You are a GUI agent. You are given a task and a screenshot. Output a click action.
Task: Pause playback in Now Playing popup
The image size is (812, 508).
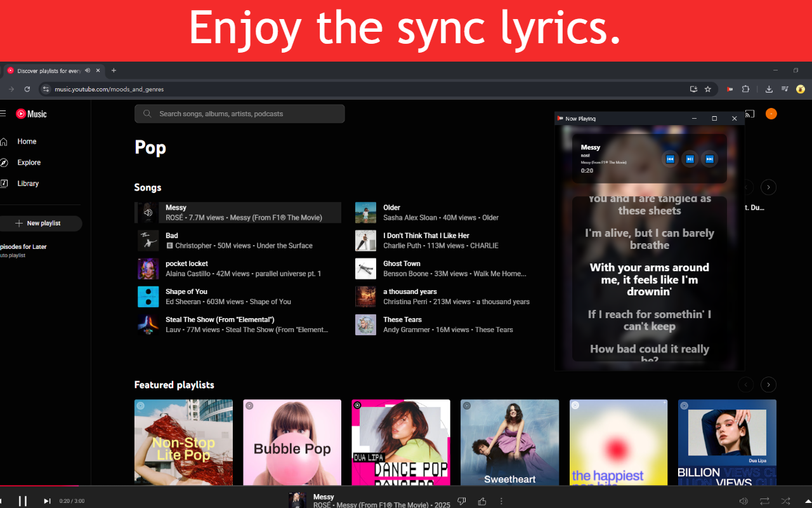pos(690,159)
